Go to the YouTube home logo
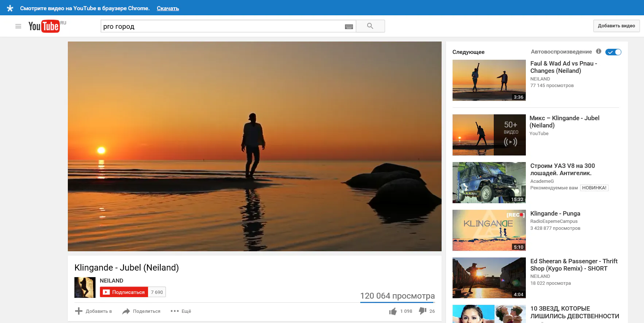The width and height of the screenshot is (644, 323). click(x=44, y=26)
